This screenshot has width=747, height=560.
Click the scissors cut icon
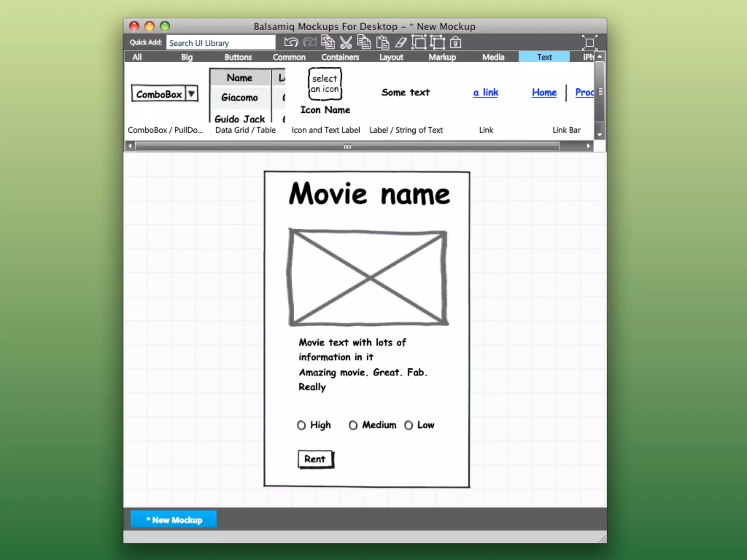346,43
